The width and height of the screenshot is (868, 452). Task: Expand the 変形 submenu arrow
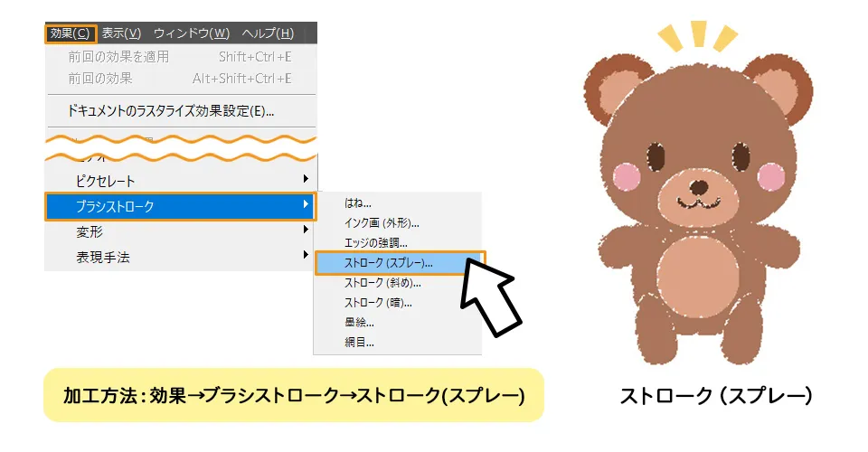(x=306, y=229)
